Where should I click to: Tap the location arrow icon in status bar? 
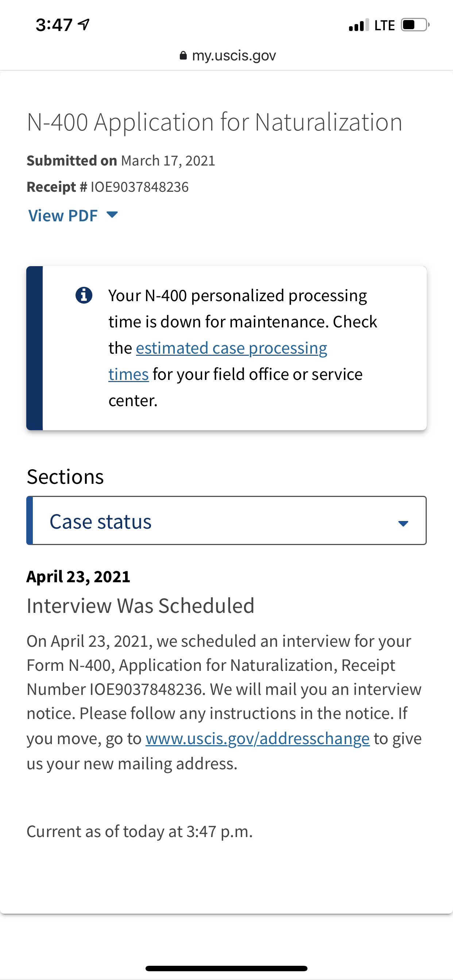(x=84, y=25)
